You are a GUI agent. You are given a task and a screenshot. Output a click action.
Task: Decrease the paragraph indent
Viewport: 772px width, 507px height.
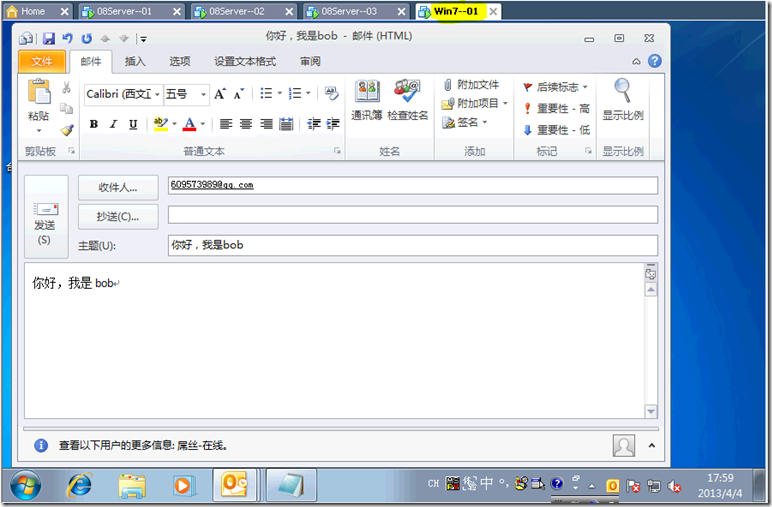(x=314, y=124)
